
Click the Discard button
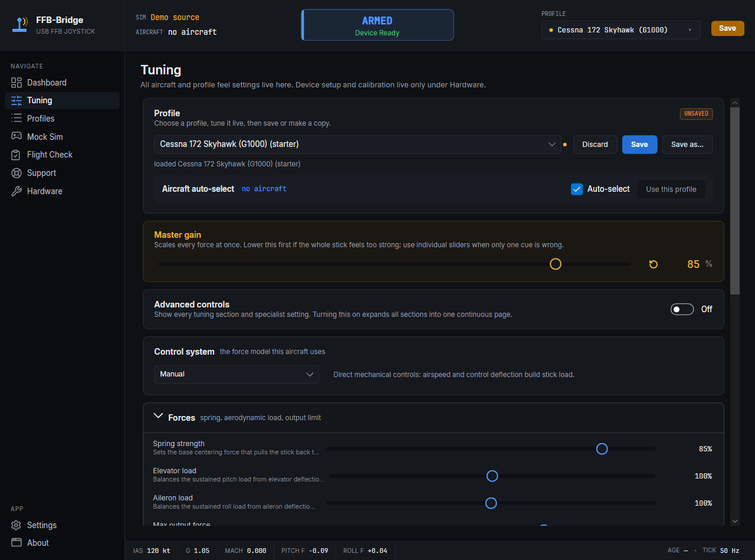click(x=595, y=145)
